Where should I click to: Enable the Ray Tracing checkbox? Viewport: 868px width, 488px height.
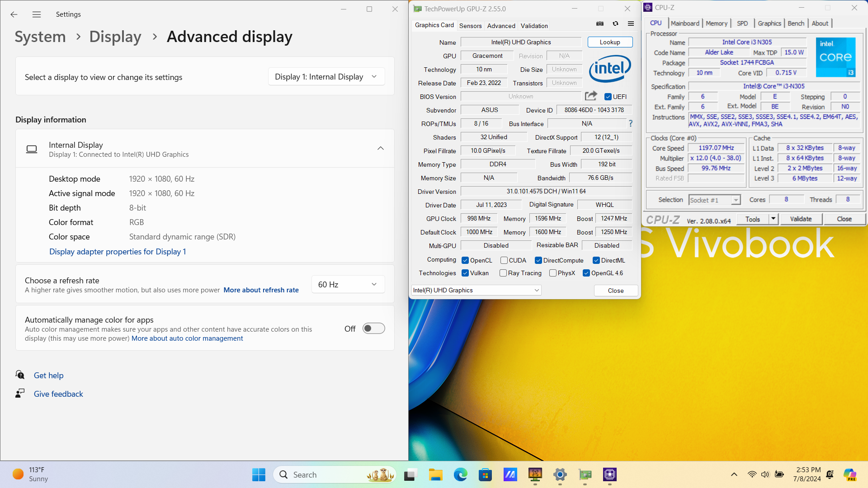pyautogui.click(x=503, y=273)
